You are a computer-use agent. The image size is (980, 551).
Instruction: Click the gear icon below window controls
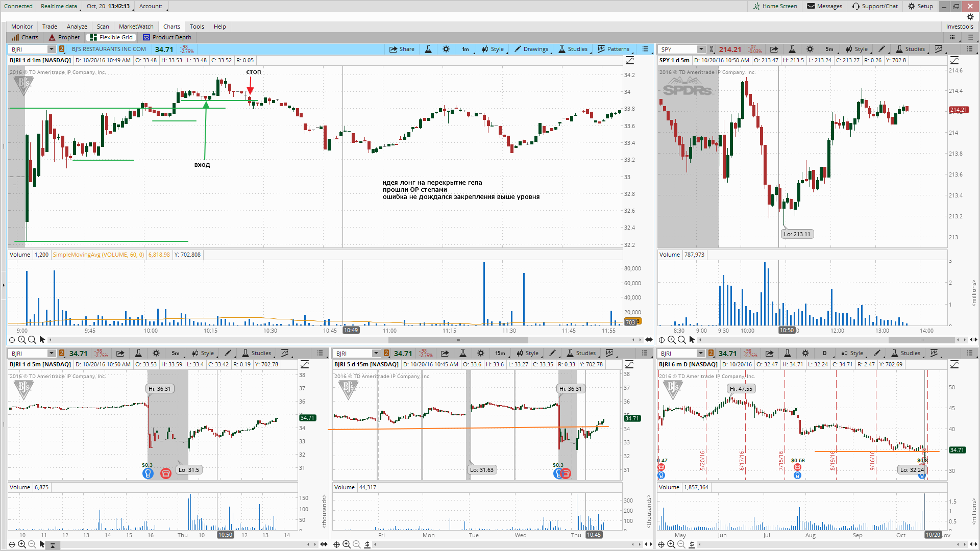coord(970,17)
